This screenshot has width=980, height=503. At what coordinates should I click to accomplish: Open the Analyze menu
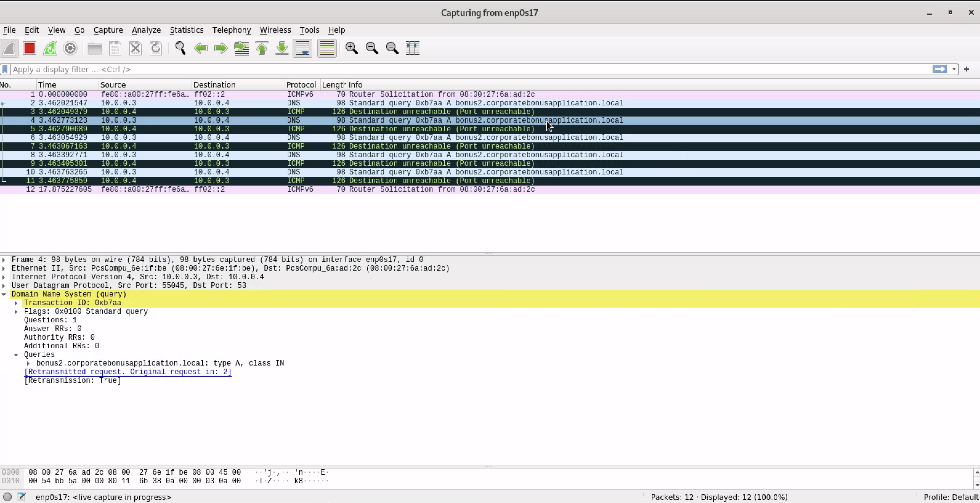pos(146,30)
